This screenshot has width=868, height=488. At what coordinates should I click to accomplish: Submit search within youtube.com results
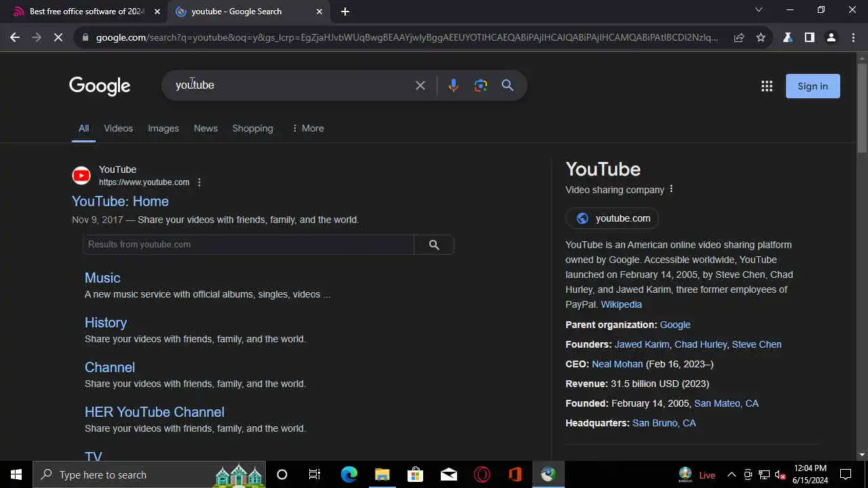(434, 245)
